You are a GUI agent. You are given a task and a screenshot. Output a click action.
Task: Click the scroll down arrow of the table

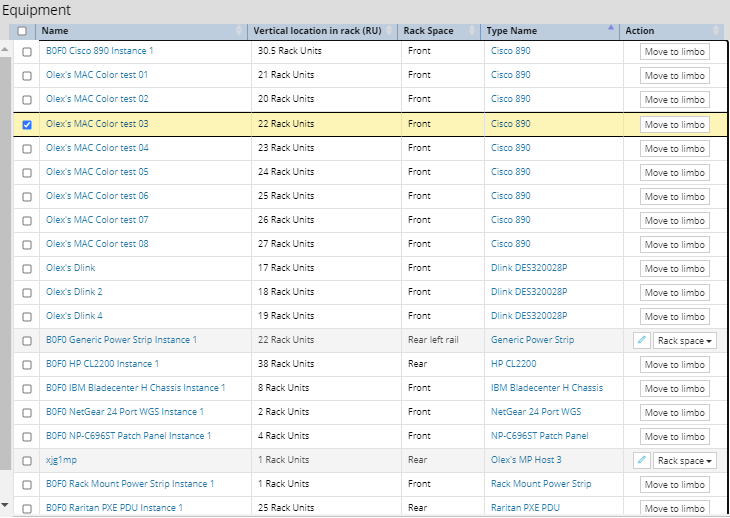point(5,505)
